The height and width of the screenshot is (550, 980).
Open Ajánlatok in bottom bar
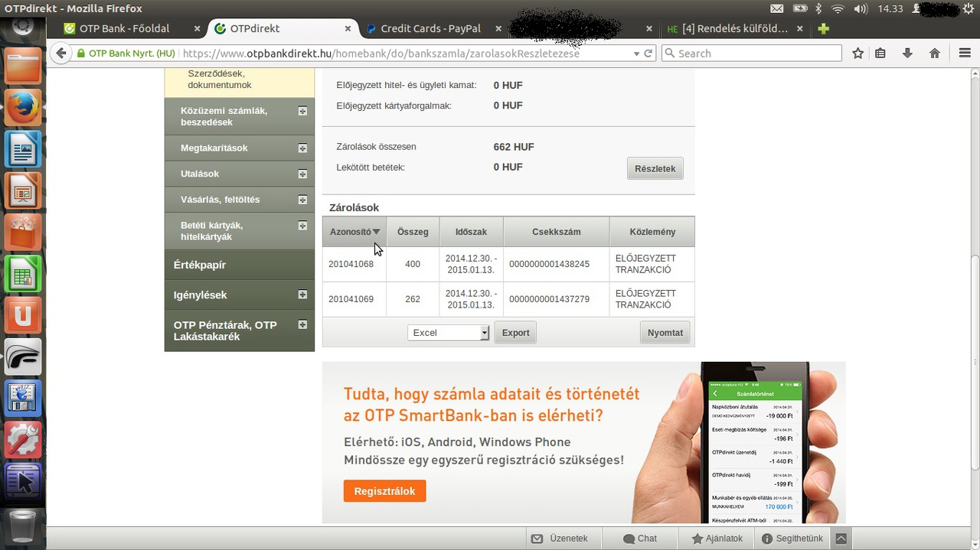717,539
